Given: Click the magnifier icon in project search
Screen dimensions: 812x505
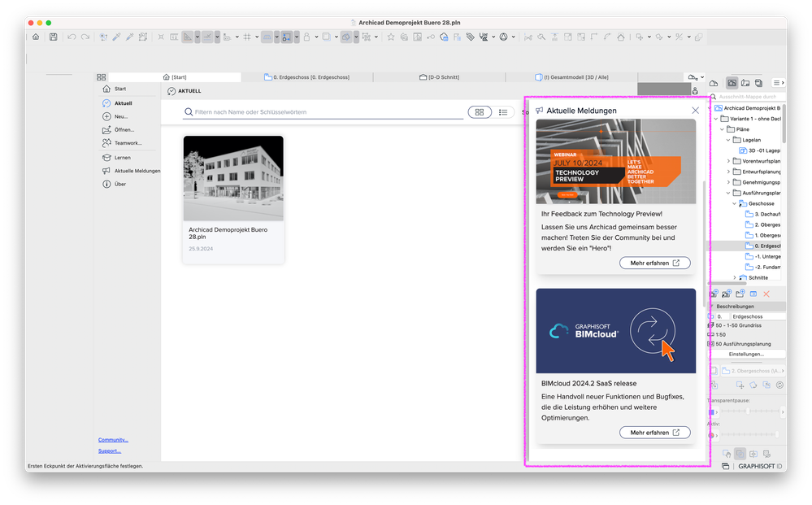Looking at the screenshot, I should click(713, 96).
